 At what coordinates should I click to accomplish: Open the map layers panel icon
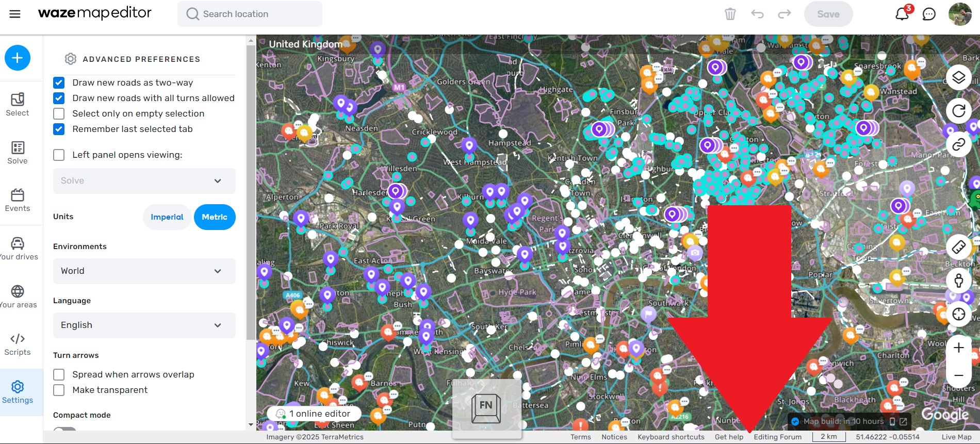click(958, 78)
